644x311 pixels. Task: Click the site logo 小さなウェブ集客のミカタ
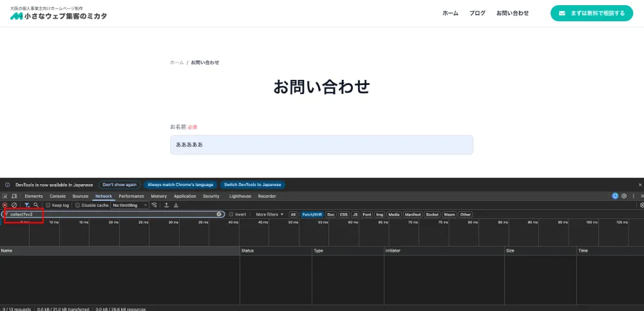click(x=59, y=16)
